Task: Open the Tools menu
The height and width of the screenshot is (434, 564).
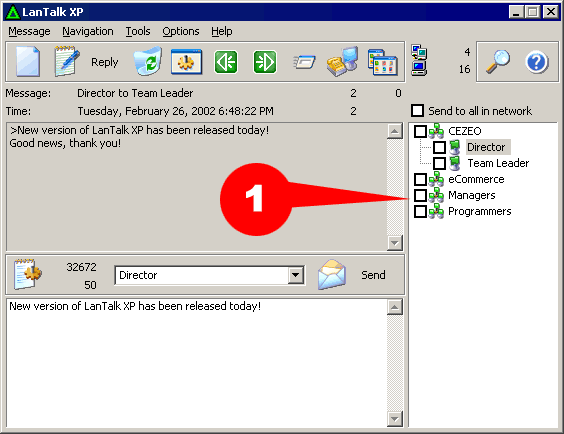Action: pos(138,31)
